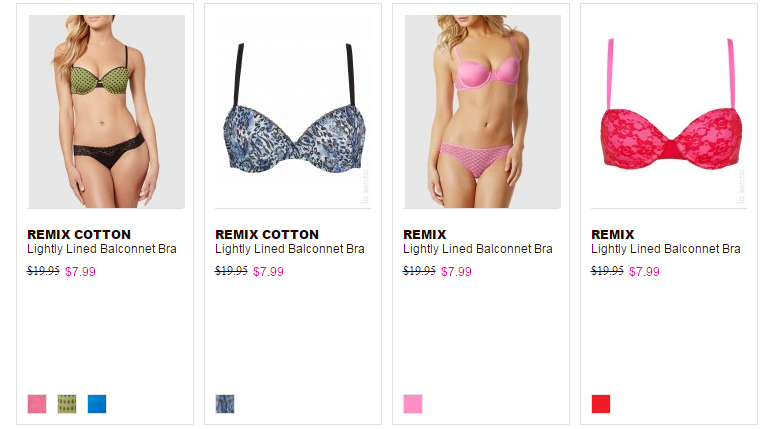This screenshot has height=429, width=762.
Task: Click the $7.99 sale price of the red lace bra
Action: point(644,272)
